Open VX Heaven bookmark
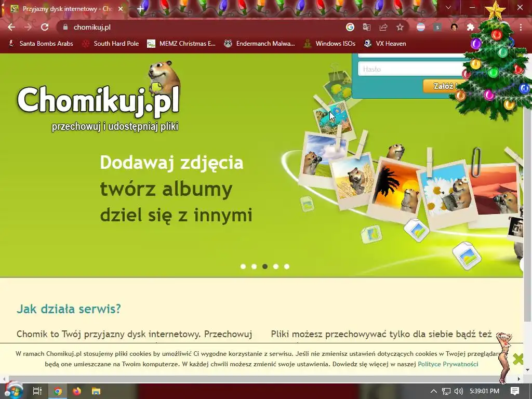The width and height of the screenshot is (532, 399). [x=385, y=44]
